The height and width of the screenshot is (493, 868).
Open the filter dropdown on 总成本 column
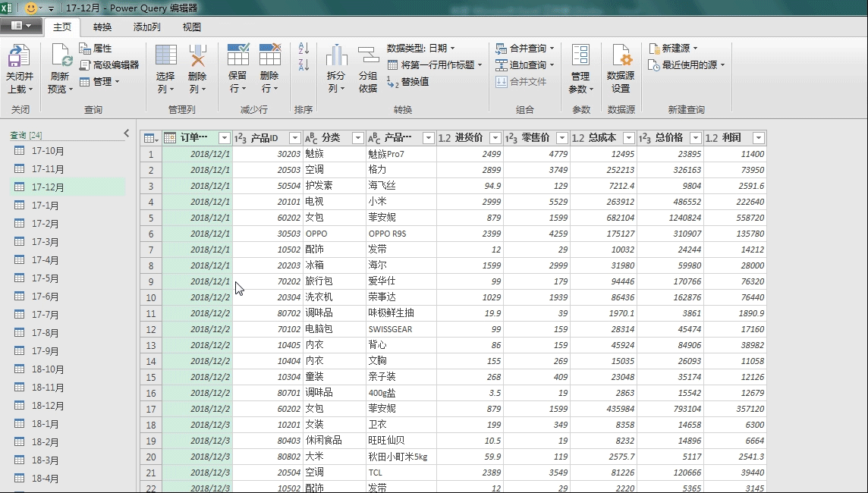[628, 138]
